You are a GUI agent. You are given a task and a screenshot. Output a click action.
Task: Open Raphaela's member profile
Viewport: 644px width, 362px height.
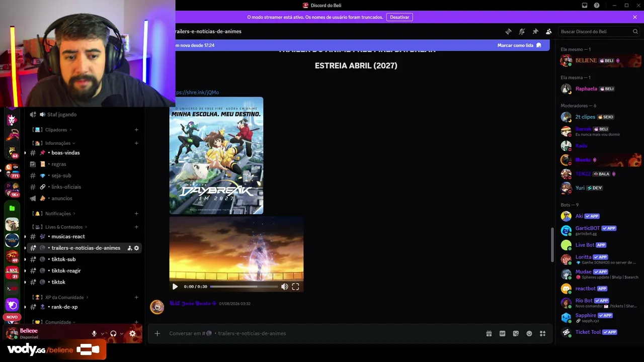pyautogui.click(x=599, y=89)
